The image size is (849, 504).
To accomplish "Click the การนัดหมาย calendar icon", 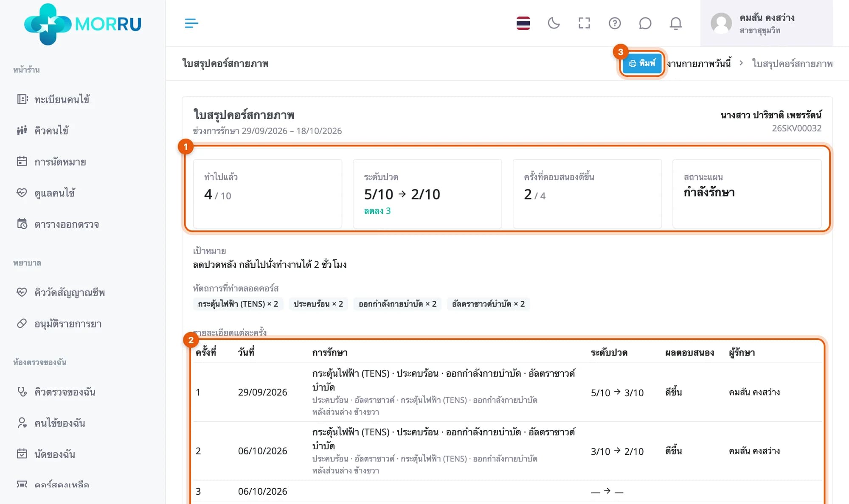I will click(x=22, y=162).
